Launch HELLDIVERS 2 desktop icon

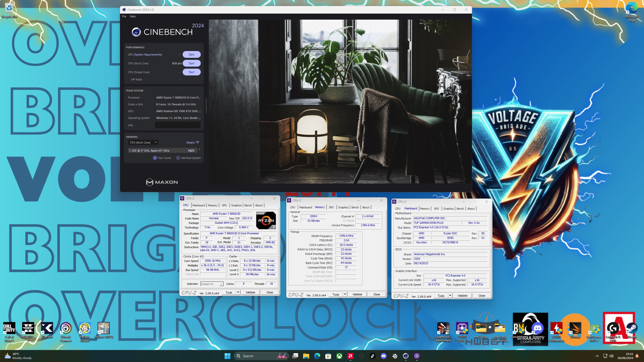[x=28, y=332]
